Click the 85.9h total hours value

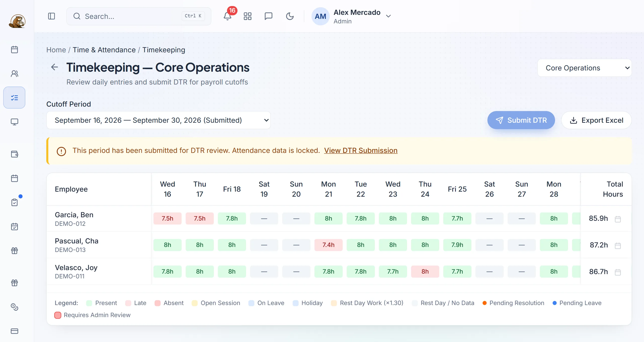click(x=598, y=218)
